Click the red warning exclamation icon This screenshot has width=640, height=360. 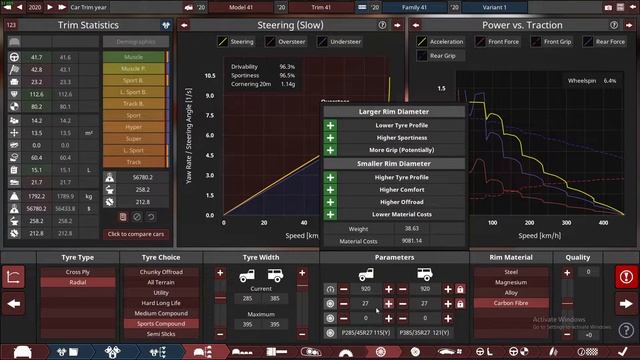(626, 277)
